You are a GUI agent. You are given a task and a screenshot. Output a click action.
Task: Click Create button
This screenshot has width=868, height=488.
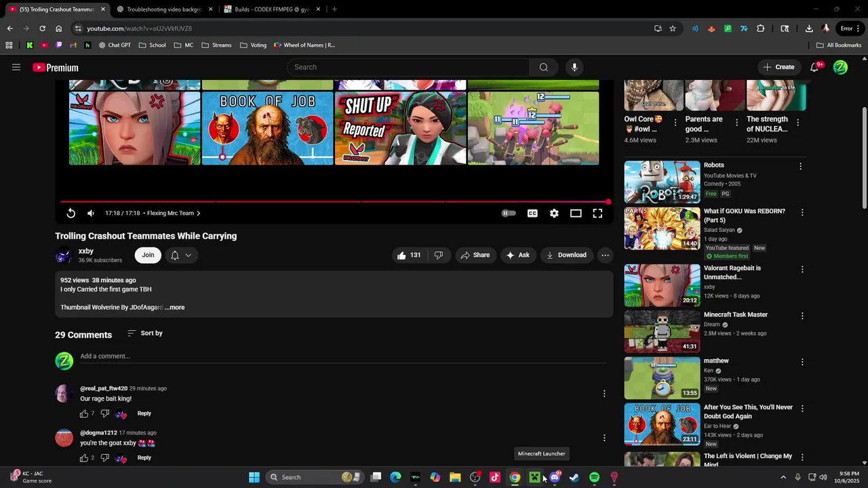(778, 67)
